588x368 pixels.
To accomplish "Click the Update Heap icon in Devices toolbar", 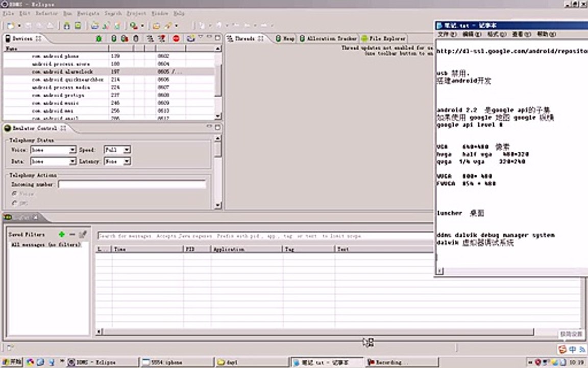I will point(114,38).
